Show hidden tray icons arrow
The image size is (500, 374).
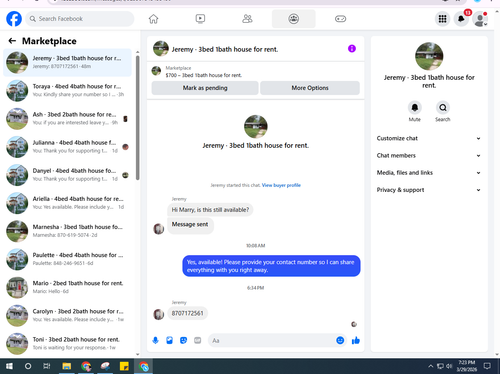(x=430, y=366)
